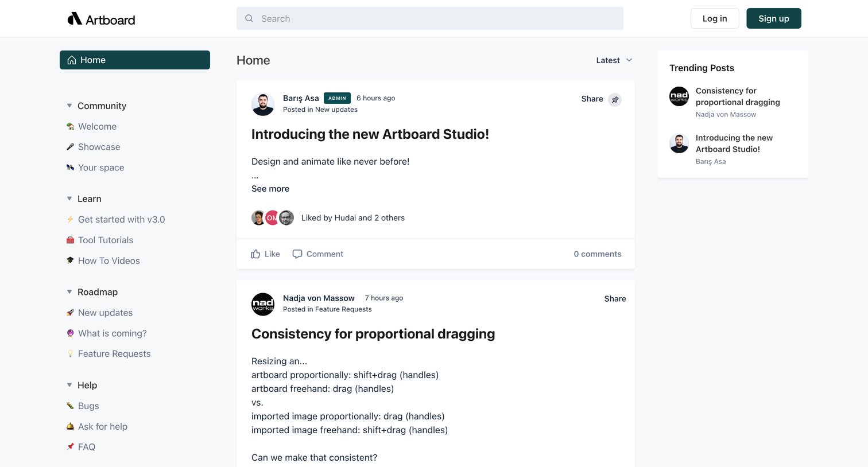Go to What is coming?

point(113,333)
